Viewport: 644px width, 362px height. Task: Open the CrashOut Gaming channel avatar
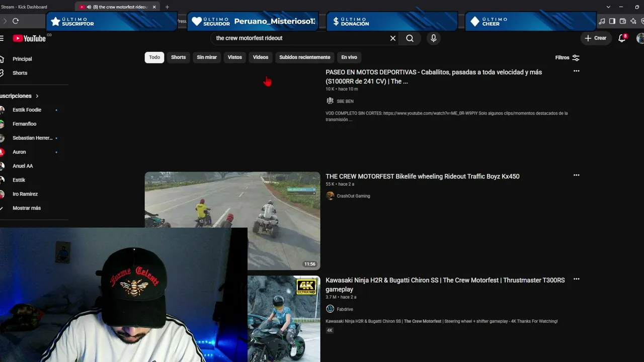[x=330, y=196]
